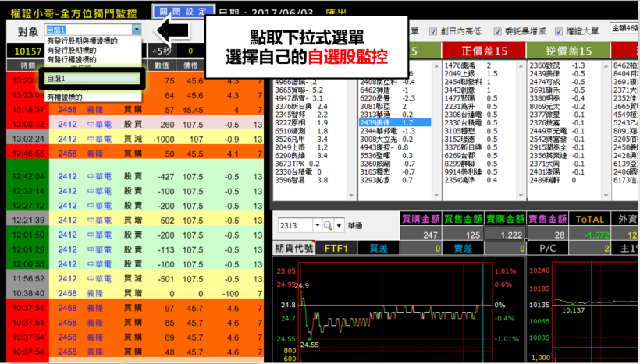640x364 pixels.
Task: Select 2454聯發科 row in 正價差15 list
Action: tap(479, 82)
